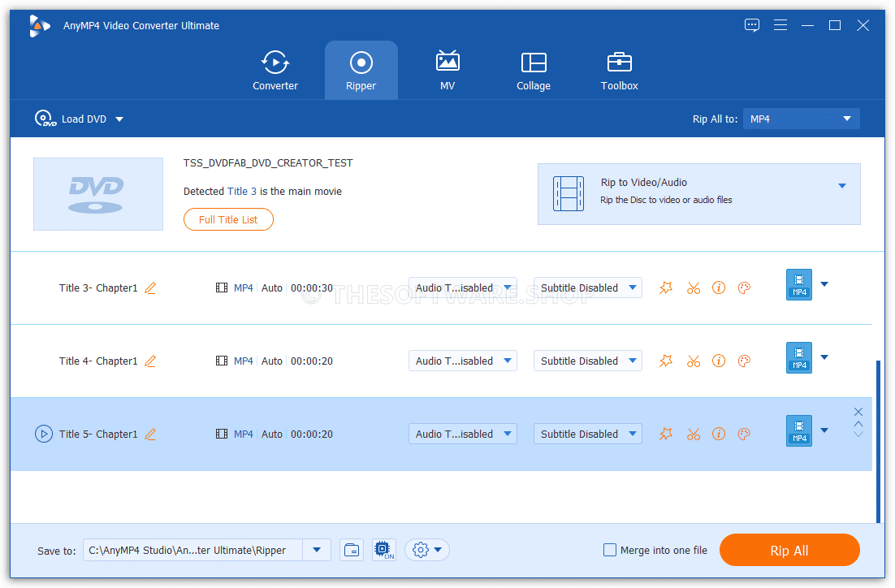Click the cut scissors icon for Title 3
Image resolution: width=895 pixels, height=588 pixels.
(x=694, y=288)
